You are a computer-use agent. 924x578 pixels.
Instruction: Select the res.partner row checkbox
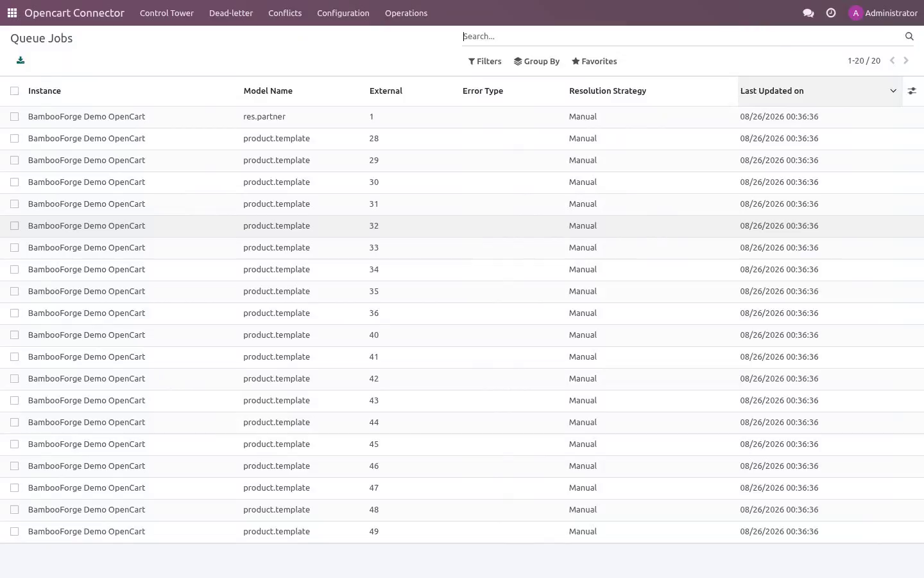pyautogui.click(x=15, y=117)
